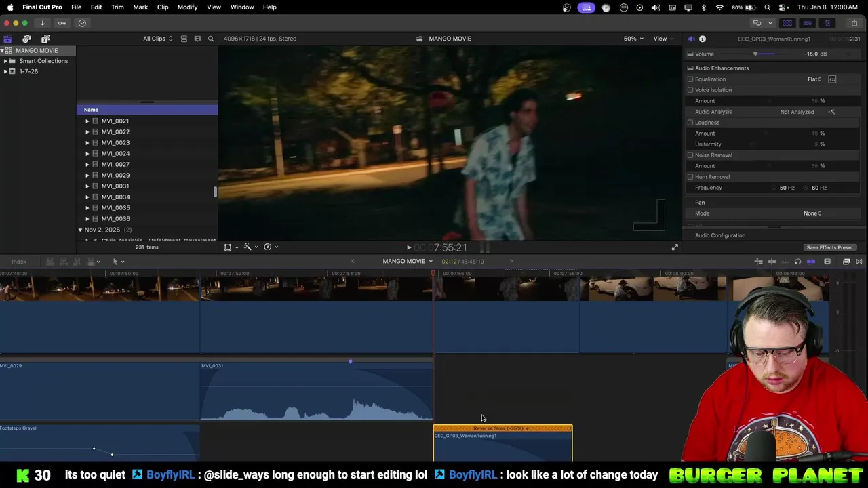Open clip appearance and filtering options
The height and width of the screenshot is (488, 868).
197,39
